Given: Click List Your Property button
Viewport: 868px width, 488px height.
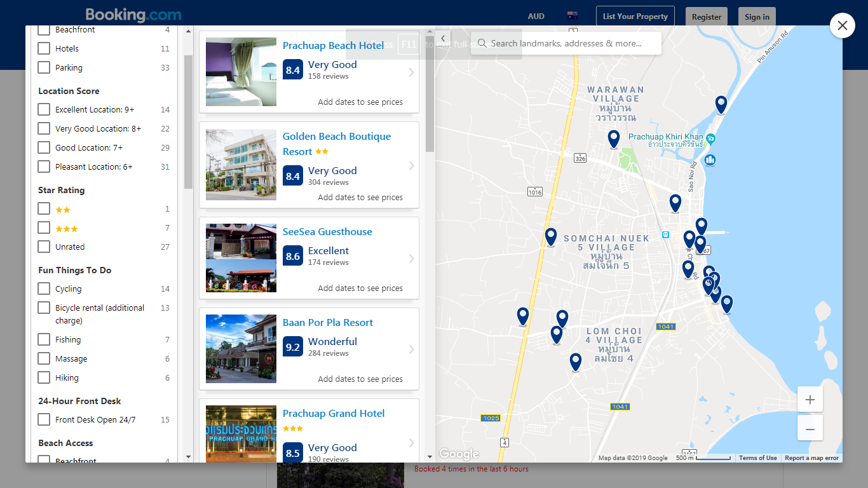Looking at the screenshot, I should point(635,17).
